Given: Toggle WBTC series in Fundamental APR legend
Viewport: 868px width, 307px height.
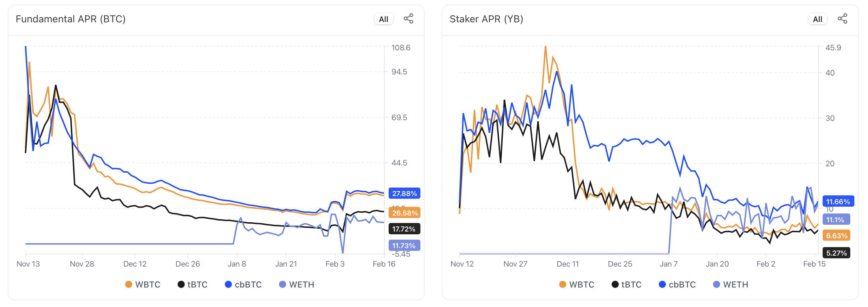Looking at the screenshot, I should (x=143, y=285).
